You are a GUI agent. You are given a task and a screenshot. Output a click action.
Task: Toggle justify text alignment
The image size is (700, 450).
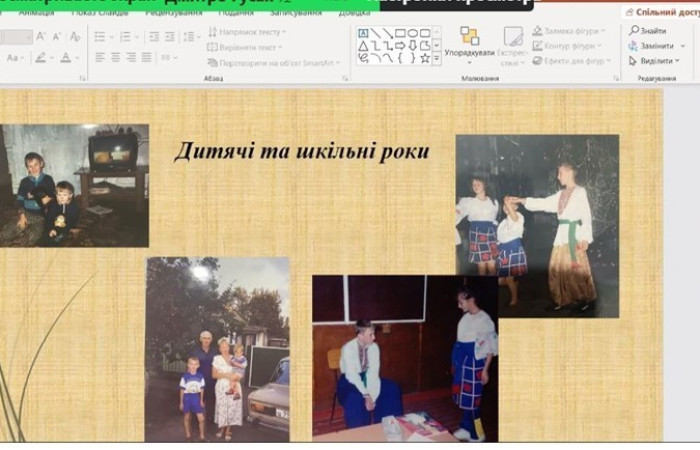click(146, 57)
